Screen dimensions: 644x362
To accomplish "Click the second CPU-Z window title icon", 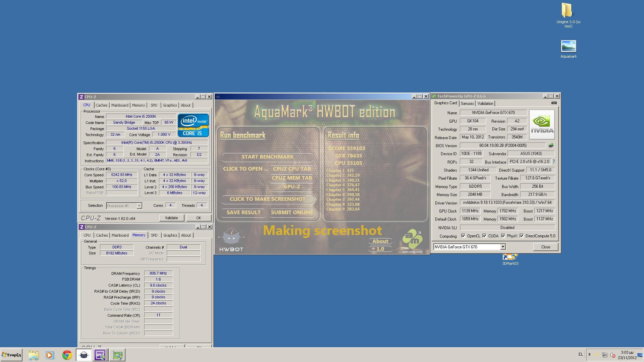I will 81,227.
